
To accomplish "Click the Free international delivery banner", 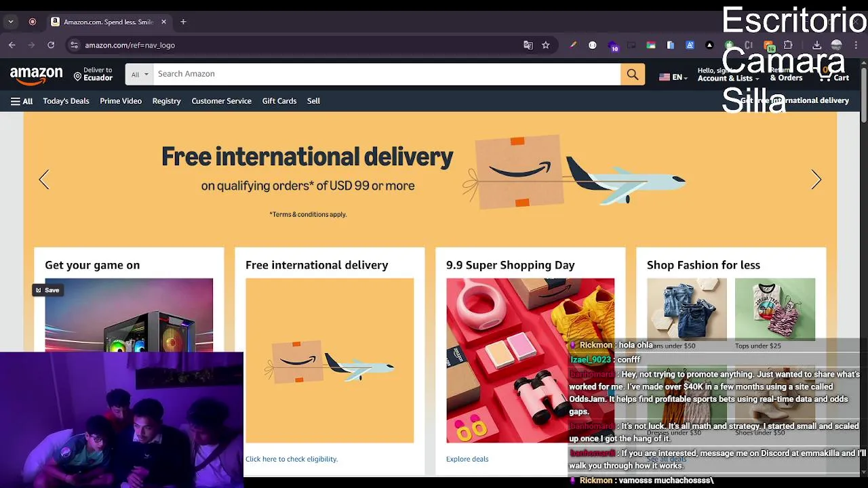I will click(430, 180).
